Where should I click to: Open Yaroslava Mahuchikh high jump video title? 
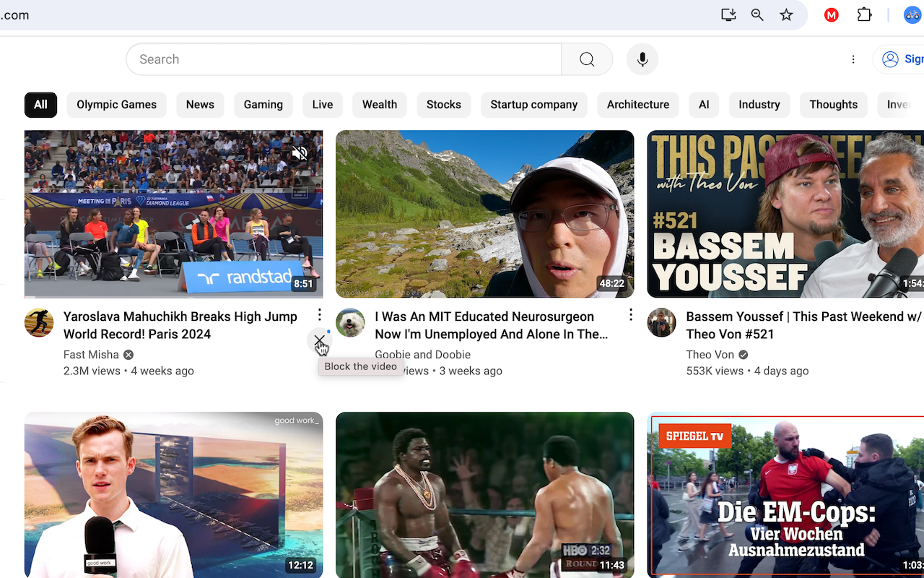180,325
